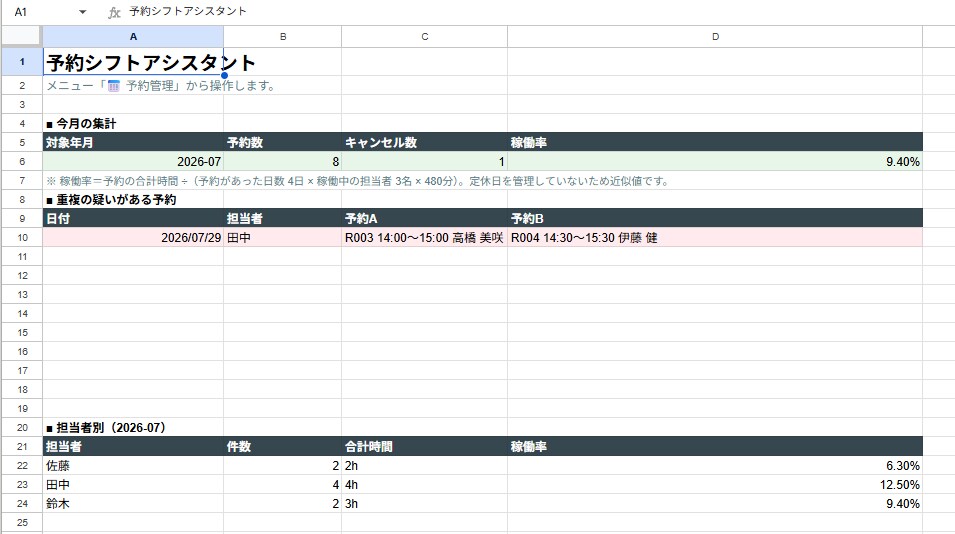Image resolution: width=955 pixels, height=534 pixels.
Task: Click the R004 14:30～15:30 伊藤 健 cell
Action: click(715, 237)
